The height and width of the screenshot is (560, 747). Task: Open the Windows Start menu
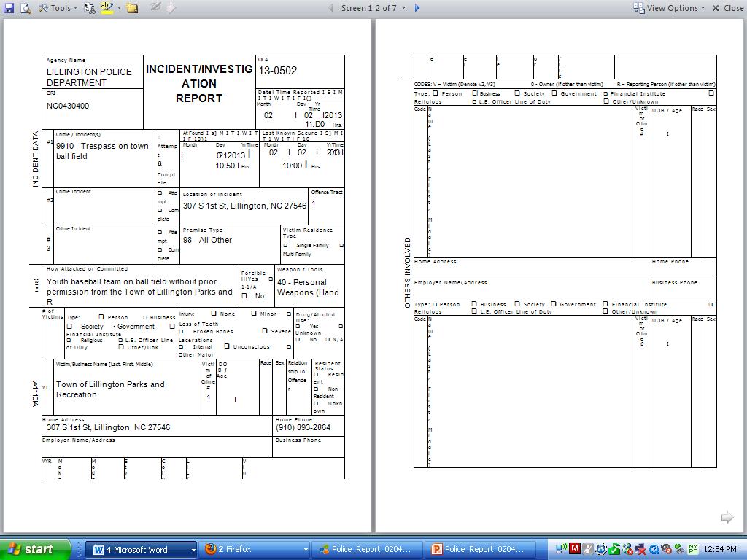click(35, 549)
